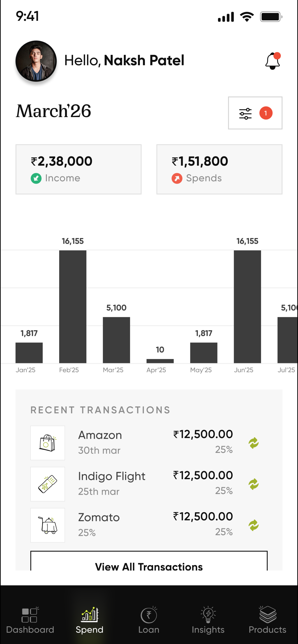The image size is (298, 644).
Task: Tap the recurring icon beside Indigo Flight
Action: point(253,484)
